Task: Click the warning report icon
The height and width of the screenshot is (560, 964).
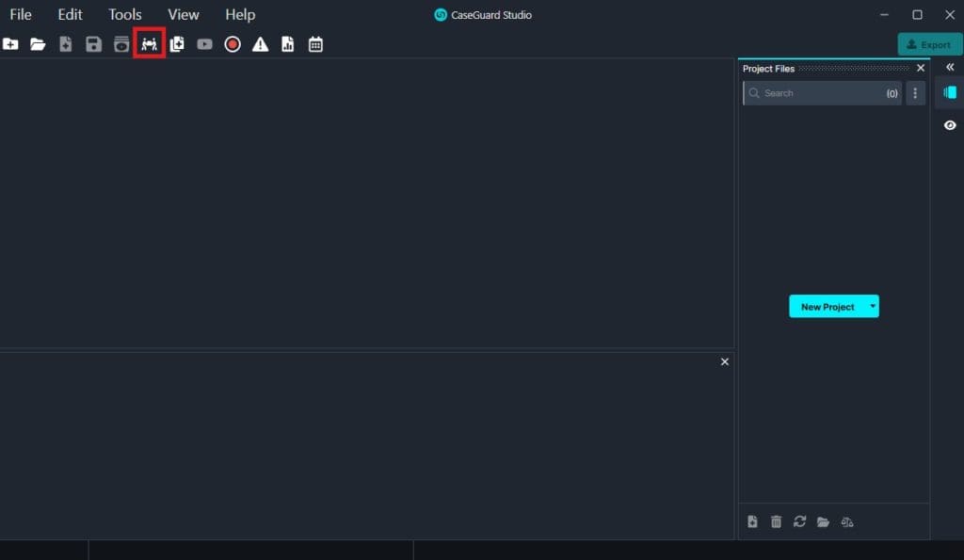Action: (260, 43)
